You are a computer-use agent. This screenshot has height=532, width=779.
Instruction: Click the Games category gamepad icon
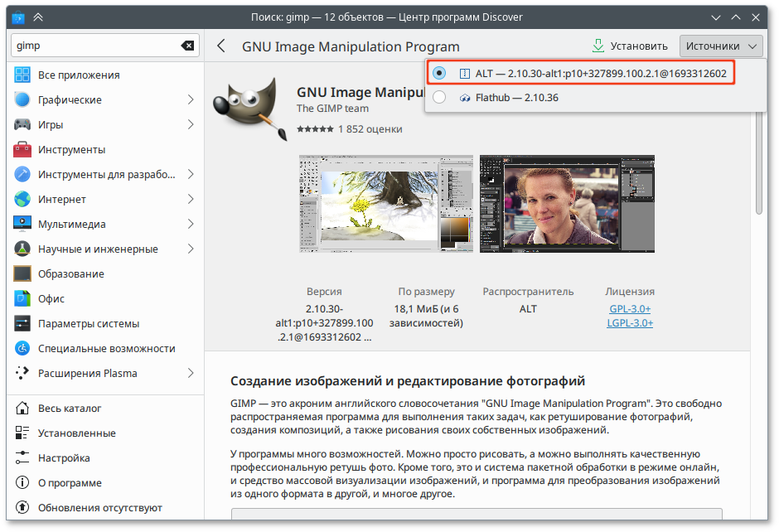click(x=22, y=125)
